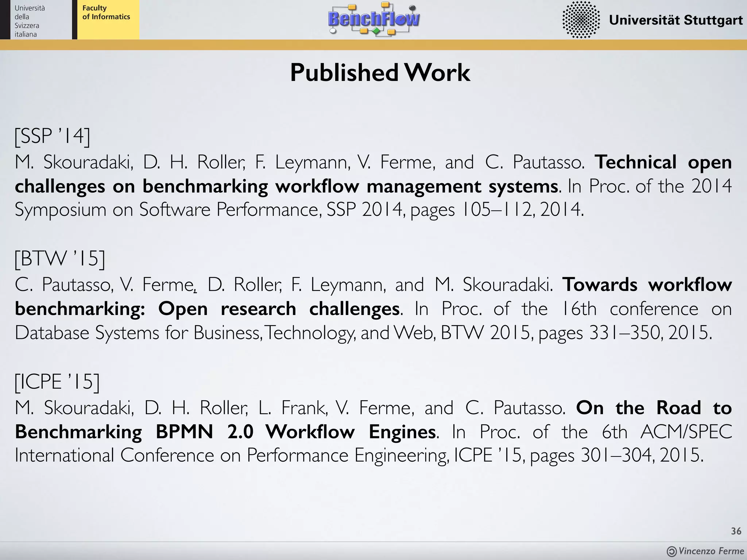Viewport: 747px width, 560px height.
Task: Select the [BTW '15] reference label
Action: click(60, 259)
